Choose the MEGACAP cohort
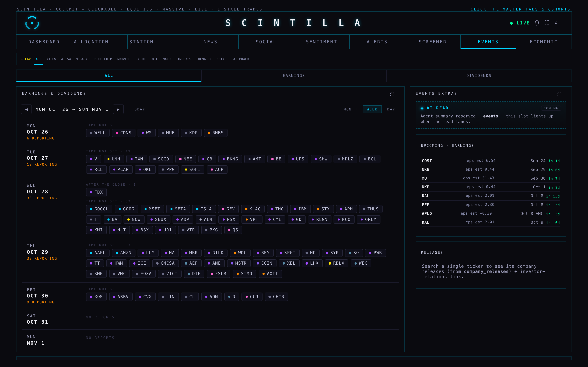The image size is (588, 367). (82, 59)
